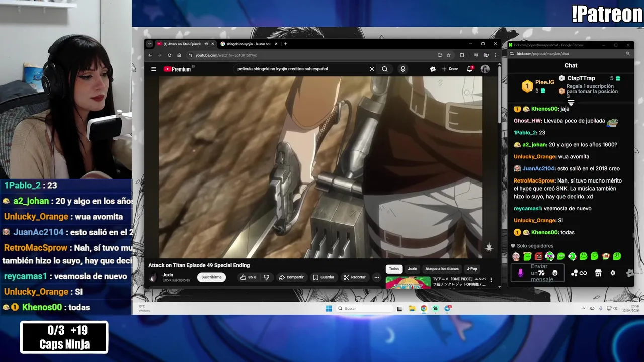Open File Explorer from the taskbar
Viewport: 644px width, 362px height.
(x=412, y=308)
